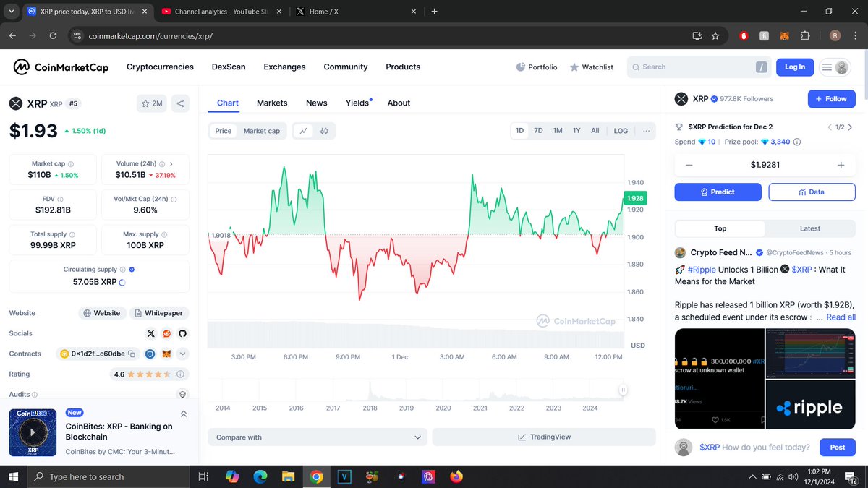Screen dimensions: 868x488
Task: Open File Explorer from taskbar
Action: 288,476
